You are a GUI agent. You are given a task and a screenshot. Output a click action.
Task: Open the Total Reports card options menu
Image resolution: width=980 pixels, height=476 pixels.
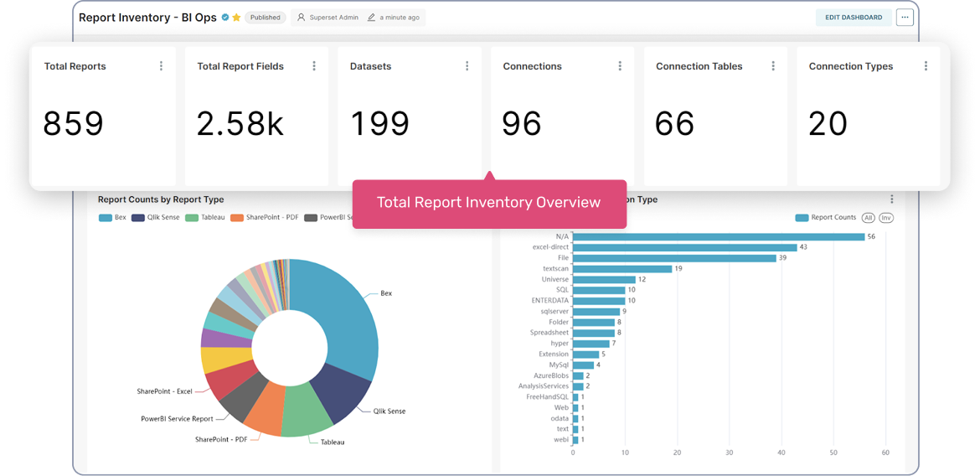pyautogui.click(x=161, y=66)
